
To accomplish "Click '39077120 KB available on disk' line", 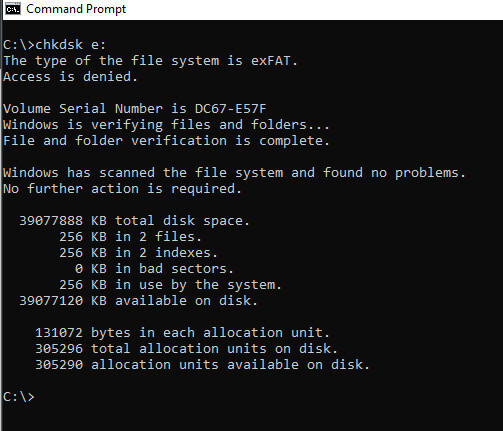I will coord(138,301).
